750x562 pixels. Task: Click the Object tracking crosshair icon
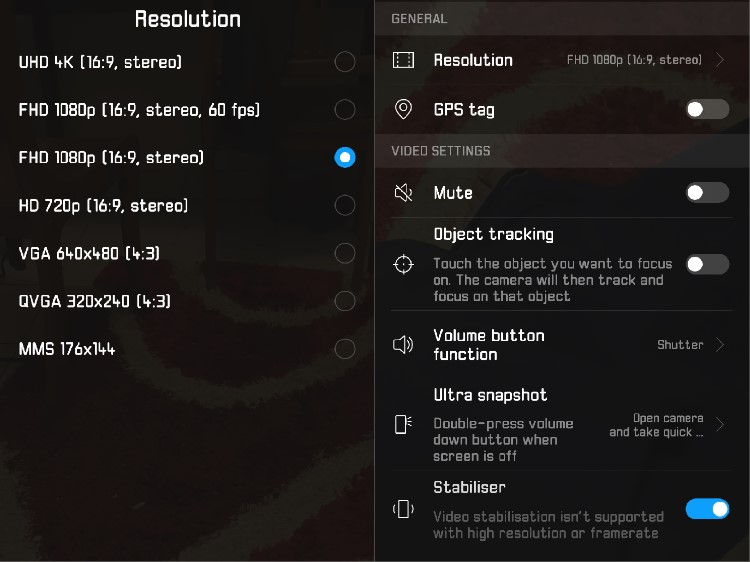(x=403, y=264)
